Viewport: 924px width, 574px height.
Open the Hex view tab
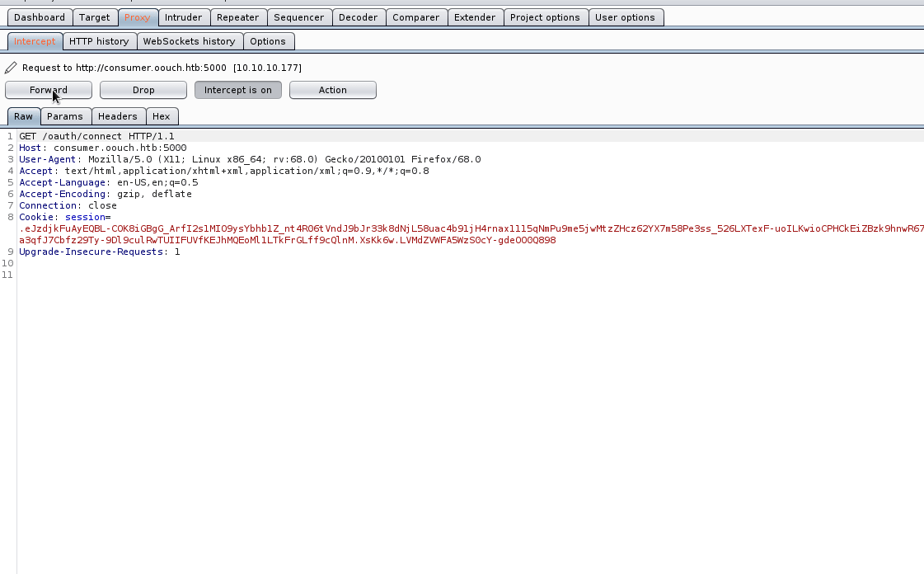point(162,116)
